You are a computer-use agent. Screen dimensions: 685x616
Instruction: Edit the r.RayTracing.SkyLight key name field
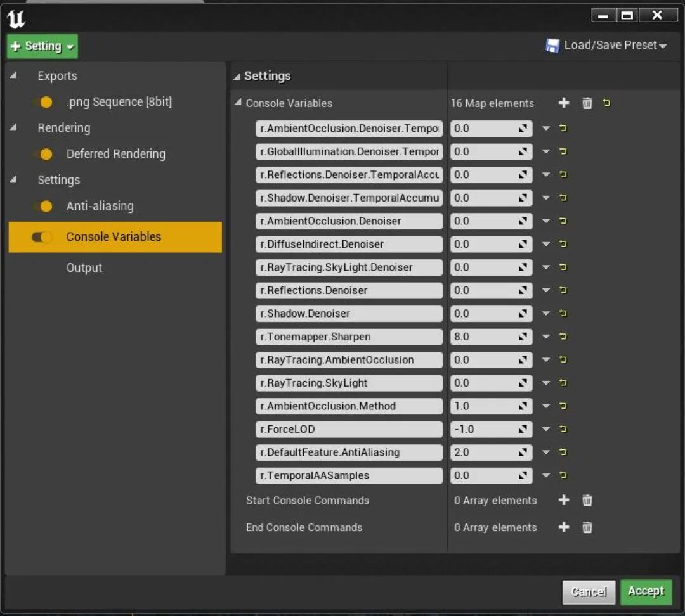pos(349,383)
